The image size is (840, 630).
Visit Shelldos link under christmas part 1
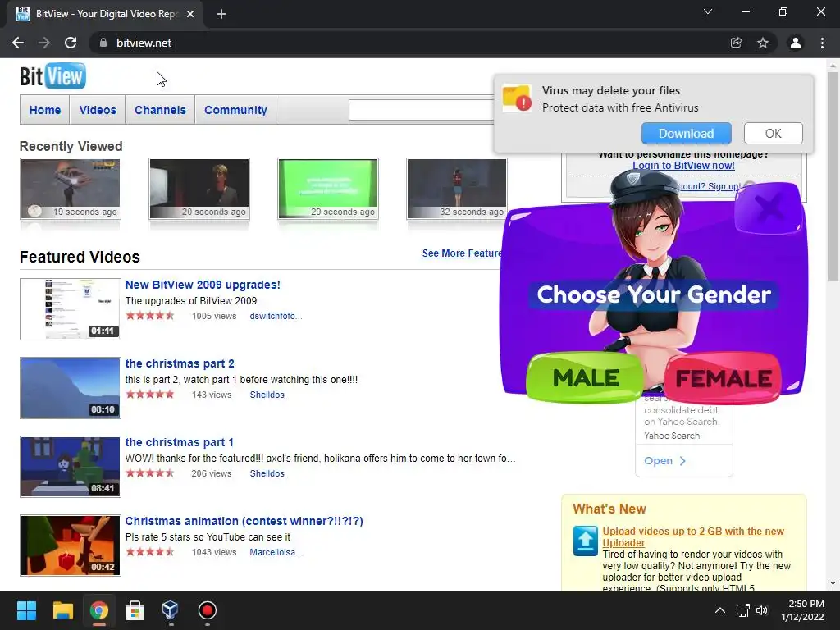point(267,473)
